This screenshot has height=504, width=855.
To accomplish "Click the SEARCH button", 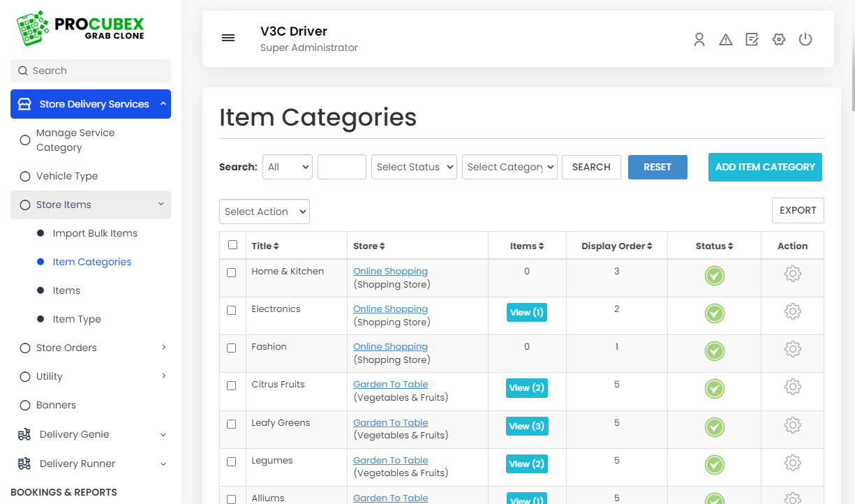I will click(x=591, y=167).
